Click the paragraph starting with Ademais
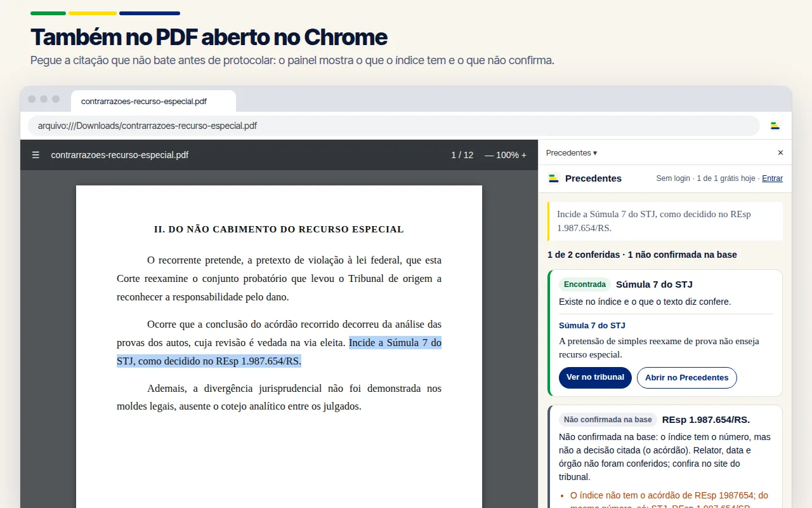This screenshot has width=812, height=508. (279, 398)
